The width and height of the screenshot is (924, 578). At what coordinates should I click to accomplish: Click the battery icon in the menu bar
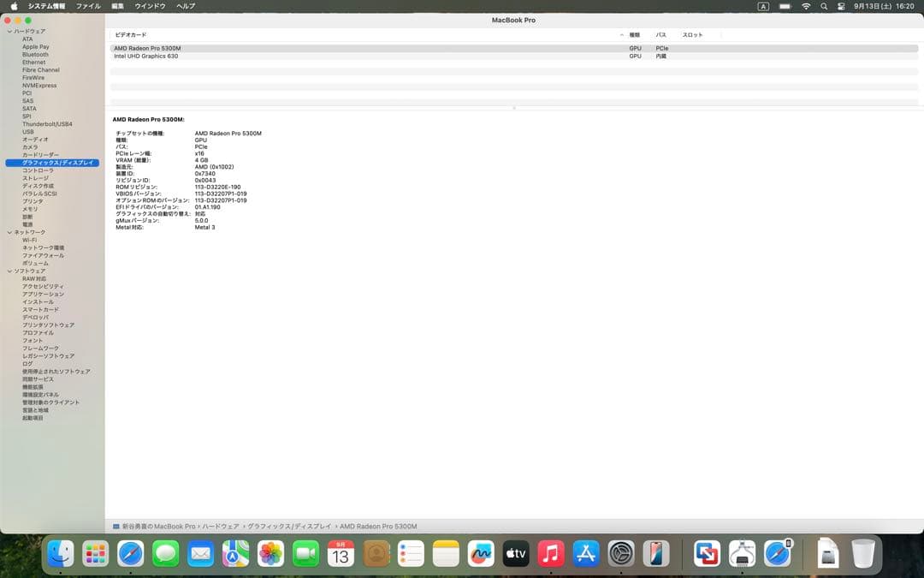click(x=785, y=6)
